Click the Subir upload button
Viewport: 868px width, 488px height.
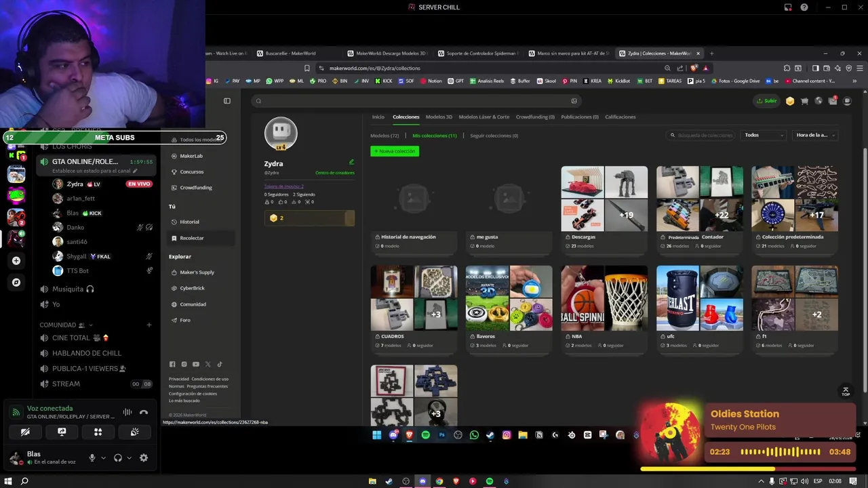(x=767, y=101)
